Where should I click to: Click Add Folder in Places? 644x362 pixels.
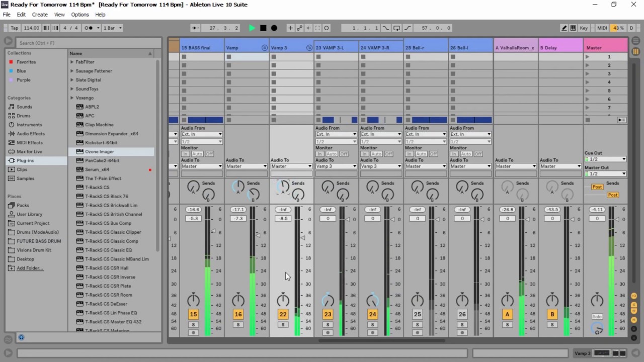tap(30, 268)
